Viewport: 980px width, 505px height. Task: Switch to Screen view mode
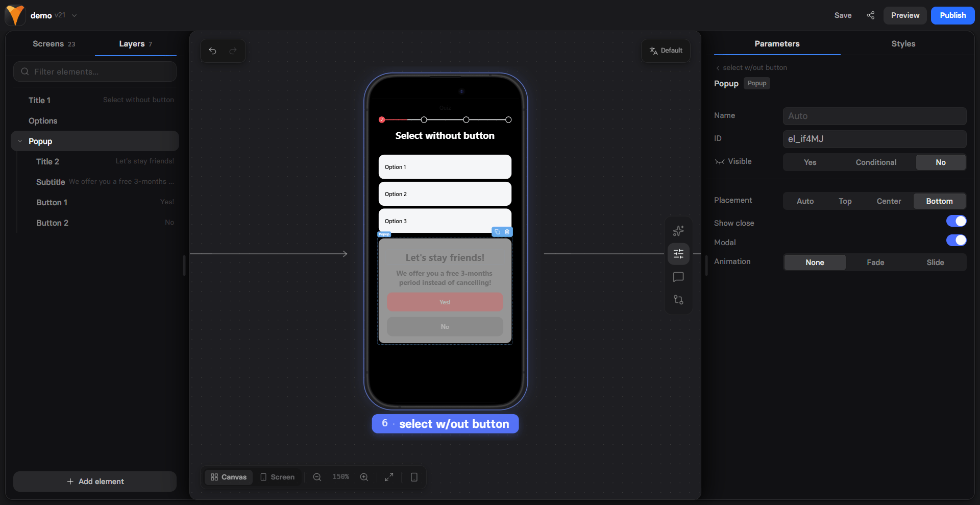[x=278, y=477]
